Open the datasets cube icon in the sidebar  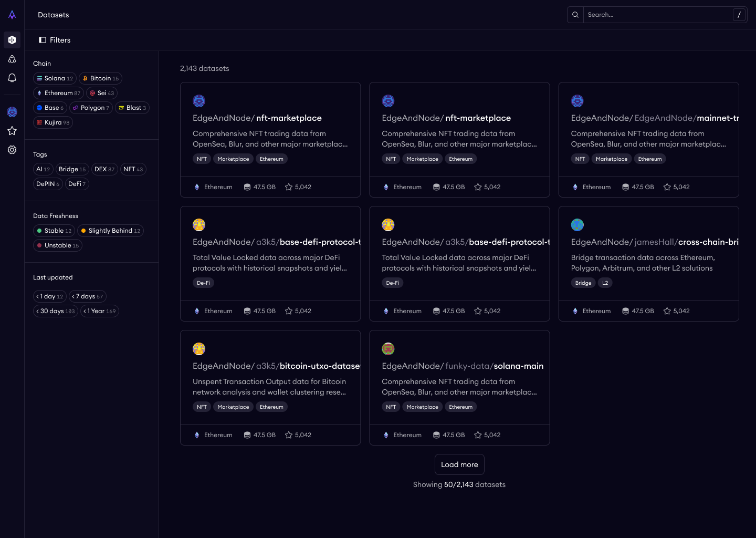point(12,40)
